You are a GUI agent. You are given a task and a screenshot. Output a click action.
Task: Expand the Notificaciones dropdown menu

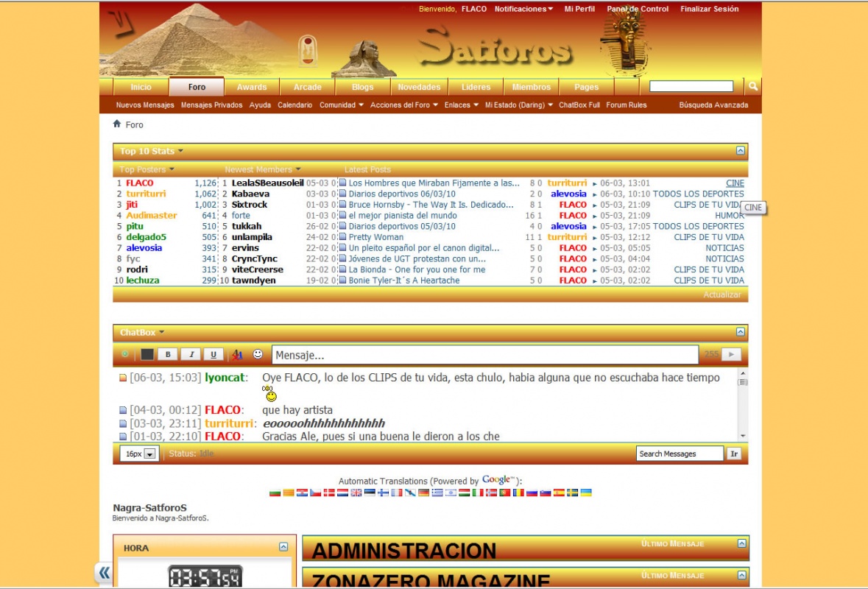[523, 9]
